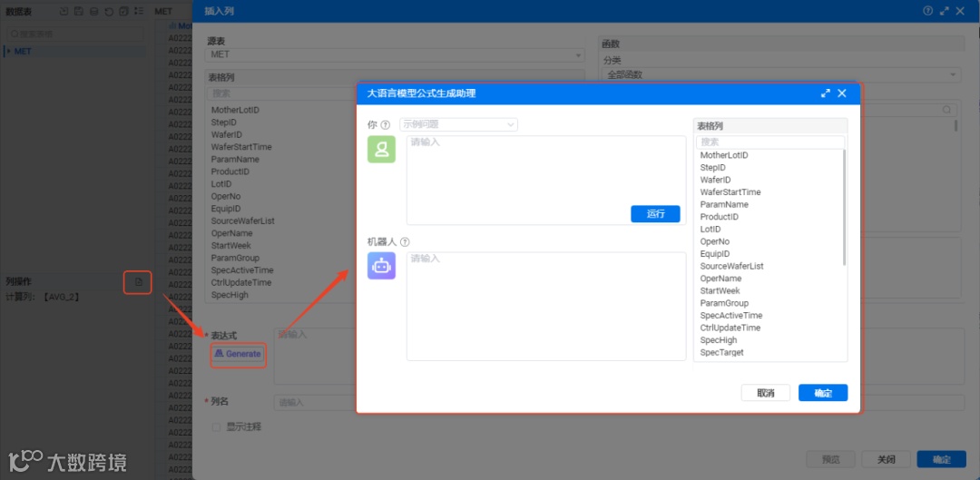The image size is (980, 480).
Task: Click the help icon in 插入列 title bar
Action: tap(928, 11)
